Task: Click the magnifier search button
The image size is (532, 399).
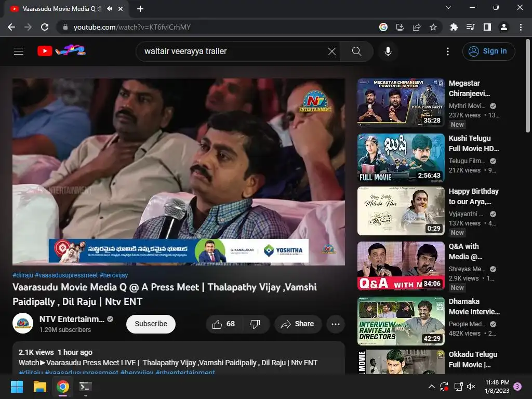Action: tap(356, 51)
